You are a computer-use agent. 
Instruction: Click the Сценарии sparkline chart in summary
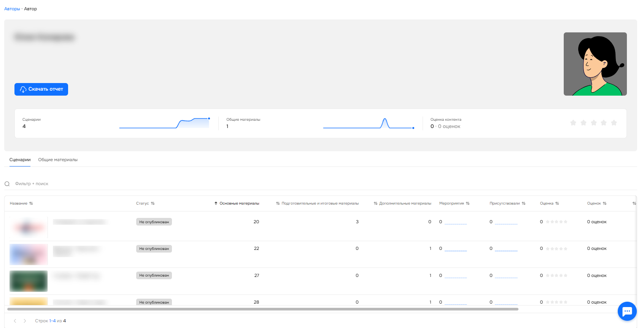click(x=165, y=123)
